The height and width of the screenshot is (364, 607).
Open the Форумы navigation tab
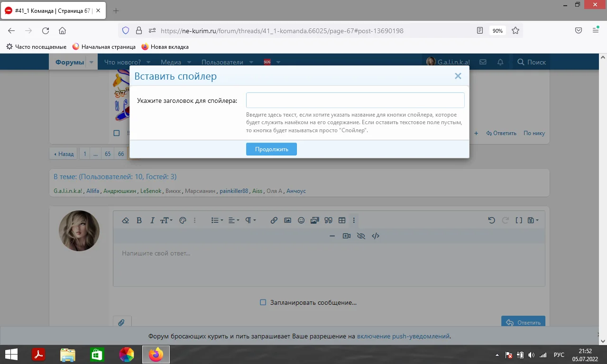pos(70,62)
